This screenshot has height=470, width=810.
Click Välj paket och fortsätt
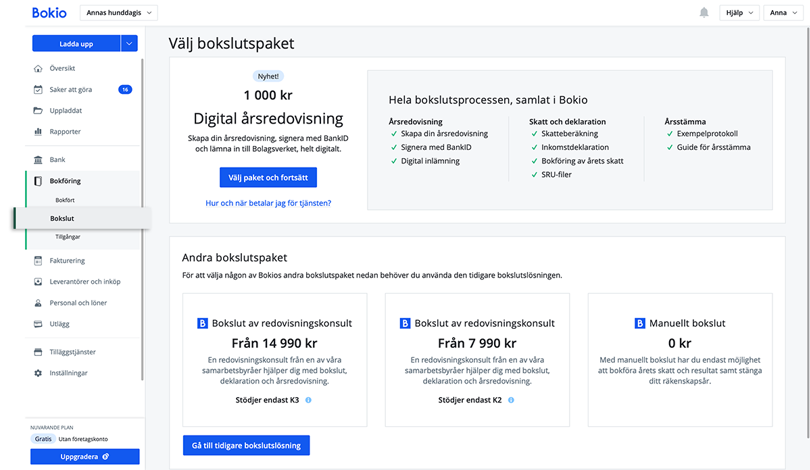click(x=268, y=177)
